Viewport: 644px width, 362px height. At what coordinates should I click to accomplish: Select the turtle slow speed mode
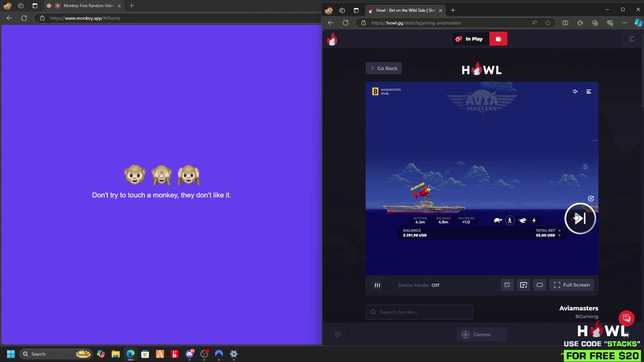point(498,220)
